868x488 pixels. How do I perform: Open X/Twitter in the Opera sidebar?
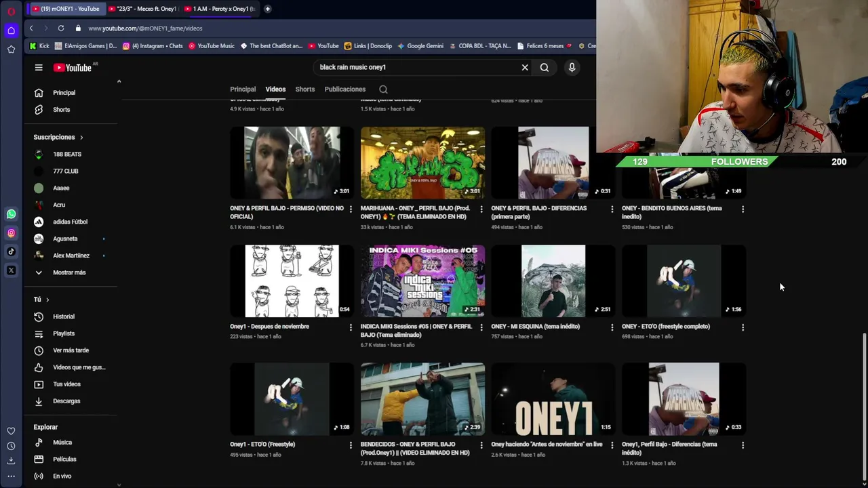[12, 270]
